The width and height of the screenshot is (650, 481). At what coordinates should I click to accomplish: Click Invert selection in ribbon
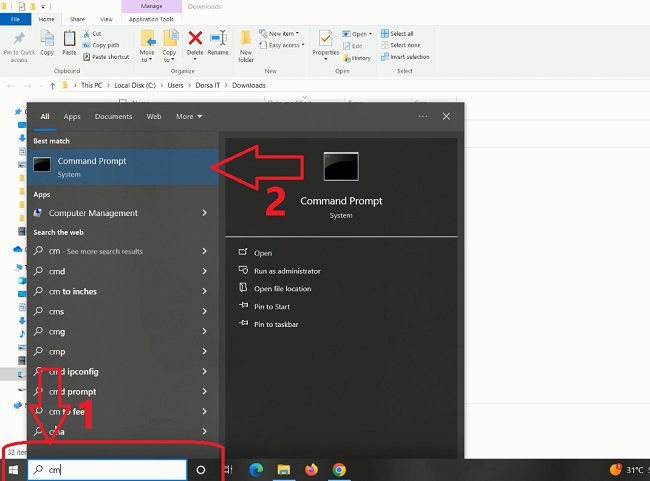(x=405, y=57)
